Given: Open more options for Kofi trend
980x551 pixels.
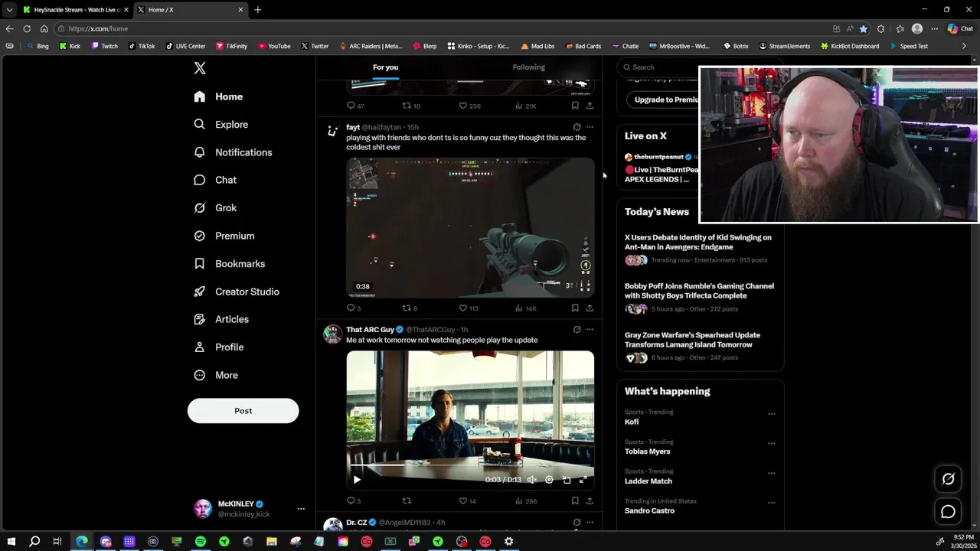Looking at the screenshot, I should point(771,414).
